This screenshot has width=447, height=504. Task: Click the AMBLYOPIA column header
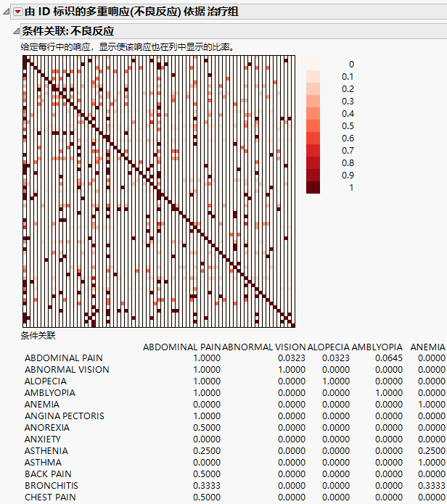[x=377, y=347]
